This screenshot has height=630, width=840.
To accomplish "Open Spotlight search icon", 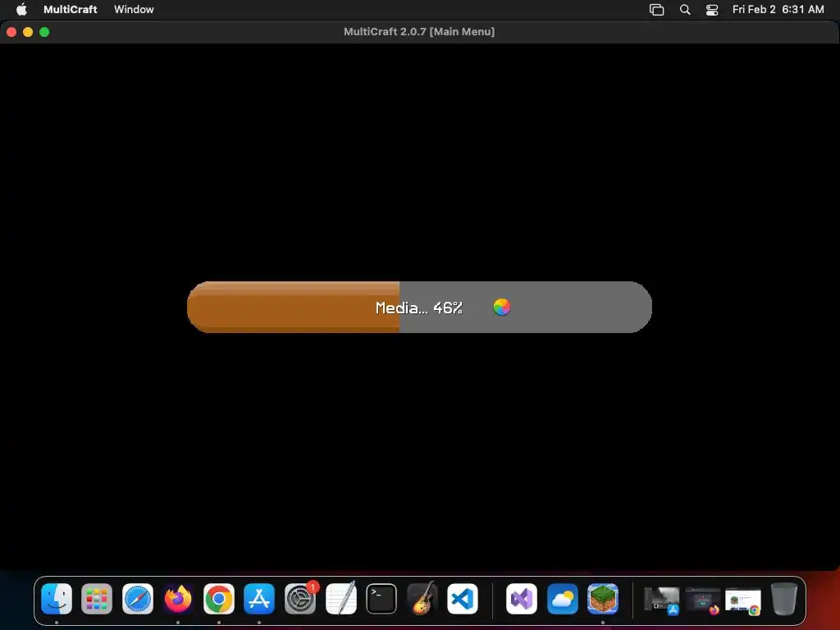I will 685,10.
